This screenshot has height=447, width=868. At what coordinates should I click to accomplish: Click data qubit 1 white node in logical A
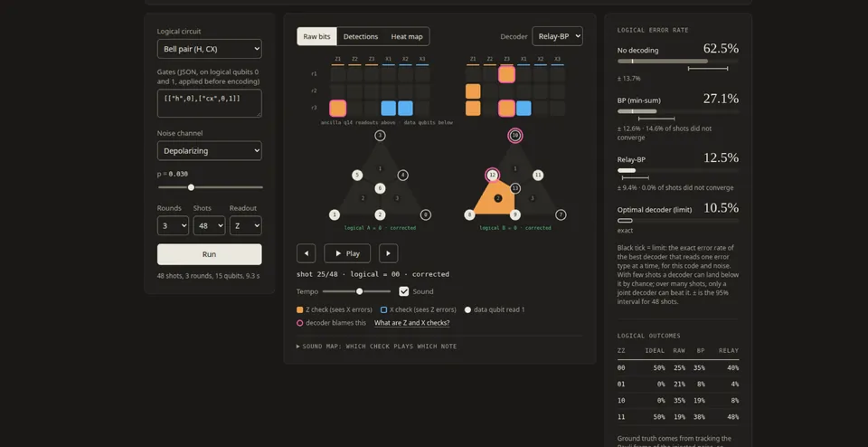coord(335,214)
